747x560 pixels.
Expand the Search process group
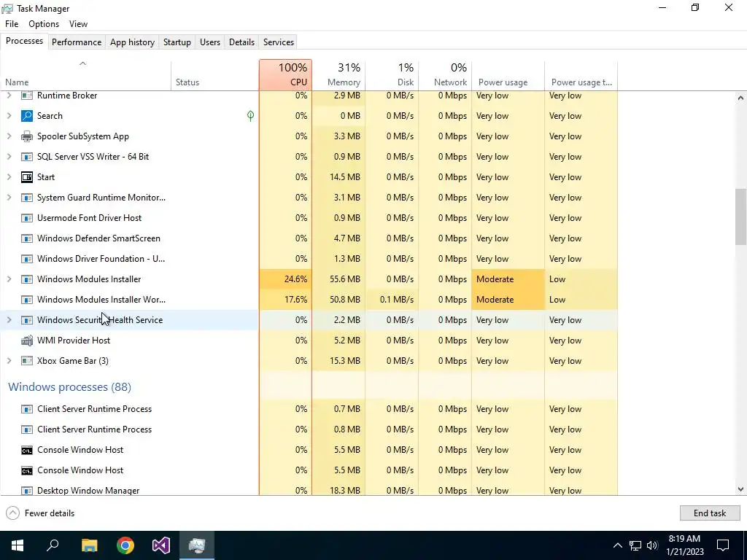pyautogui.click(x=9, y=116)
